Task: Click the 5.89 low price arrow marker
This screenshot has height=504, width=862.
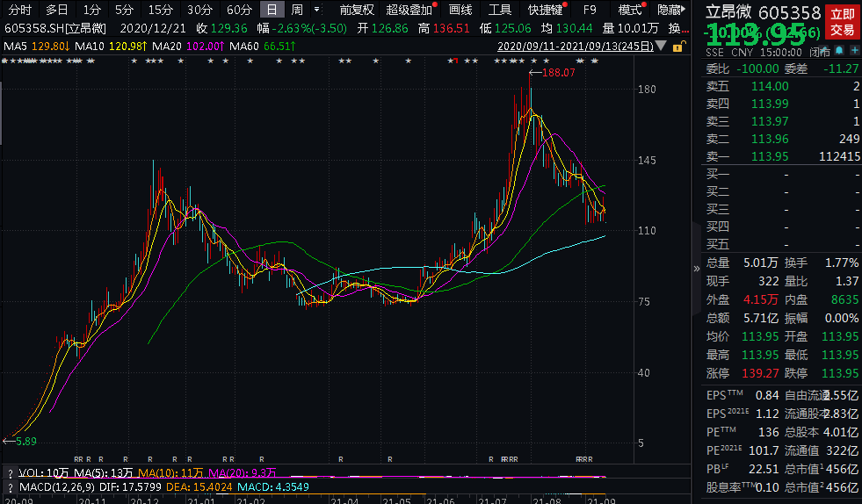Action: [x=21, y=441]
